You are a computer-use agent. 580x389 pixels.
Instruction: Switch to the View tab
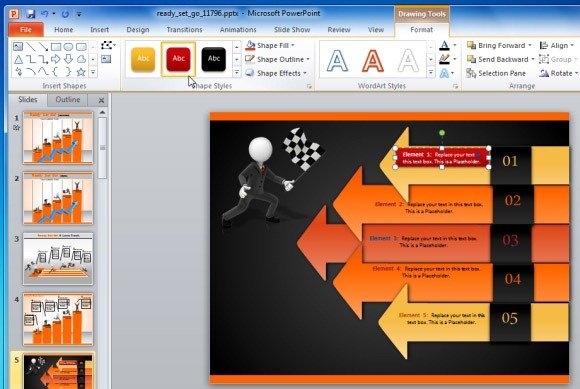pyautogui.click(x=376, y=30)
